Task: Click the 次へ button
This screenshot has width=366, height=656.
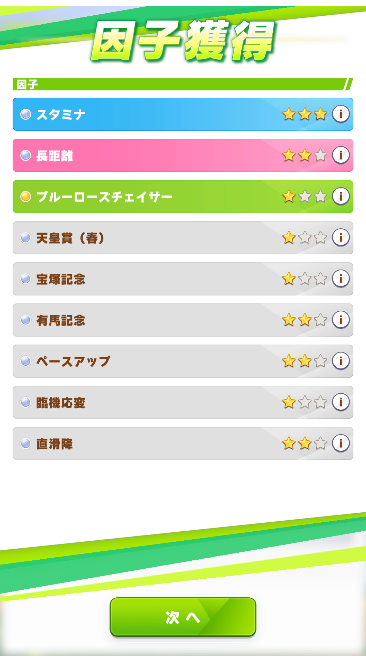Action: [183, 617]
